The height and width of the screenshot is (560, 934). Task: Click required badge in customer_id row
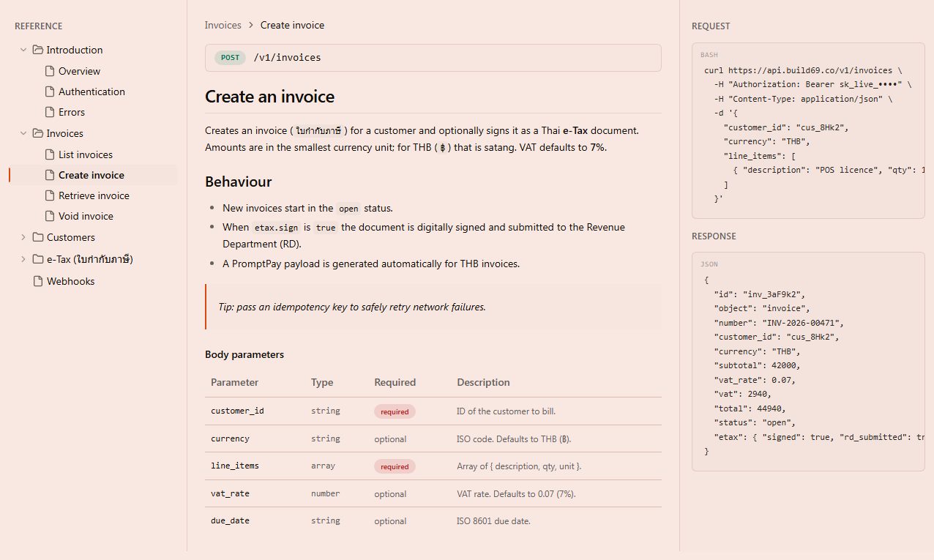click(395, 411)
